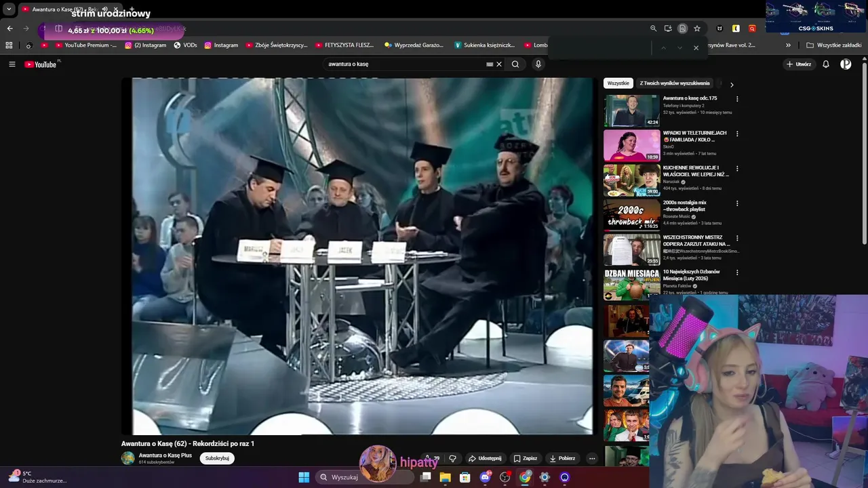Image resolution: width=868 pixels, height=488 pixels.
Task: Show more bookmarks with double chevron
Action: point(788,45)
